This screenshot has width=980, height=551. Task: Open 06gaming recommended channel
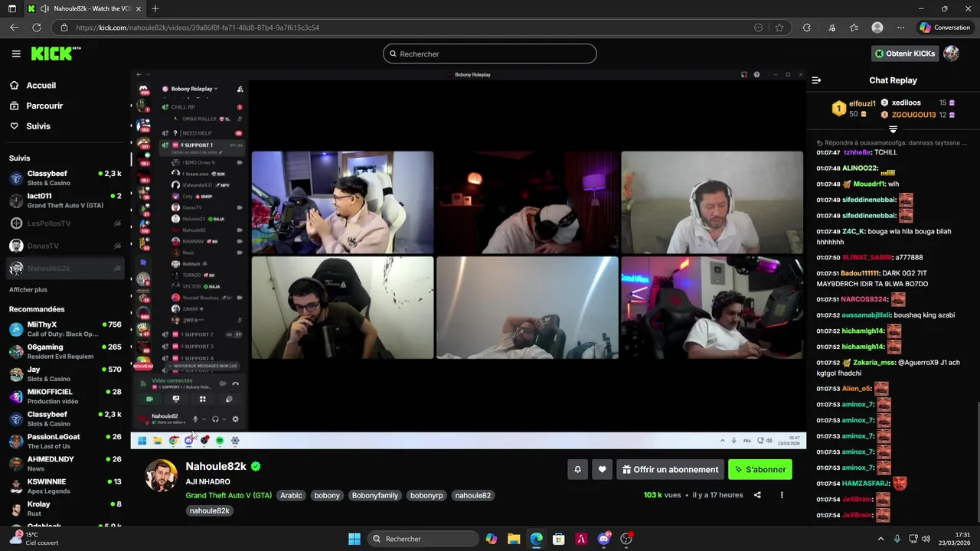65,351
